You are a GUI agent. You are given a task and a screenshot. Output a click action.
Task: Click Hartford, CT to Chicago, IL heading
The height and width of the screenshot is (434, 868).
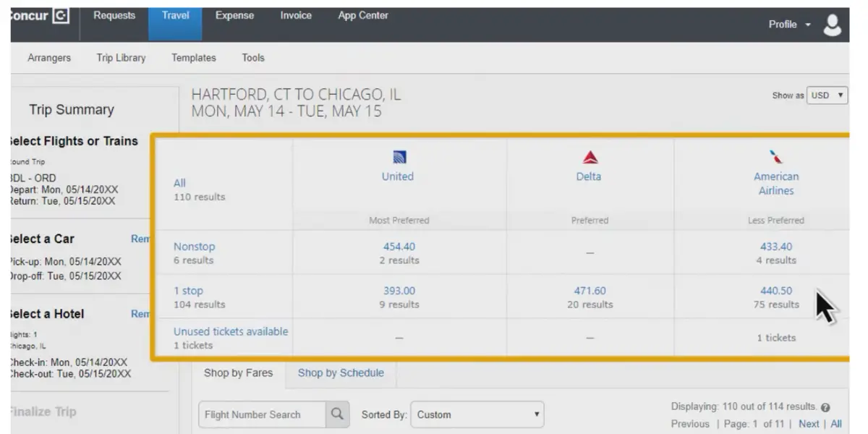296,95
